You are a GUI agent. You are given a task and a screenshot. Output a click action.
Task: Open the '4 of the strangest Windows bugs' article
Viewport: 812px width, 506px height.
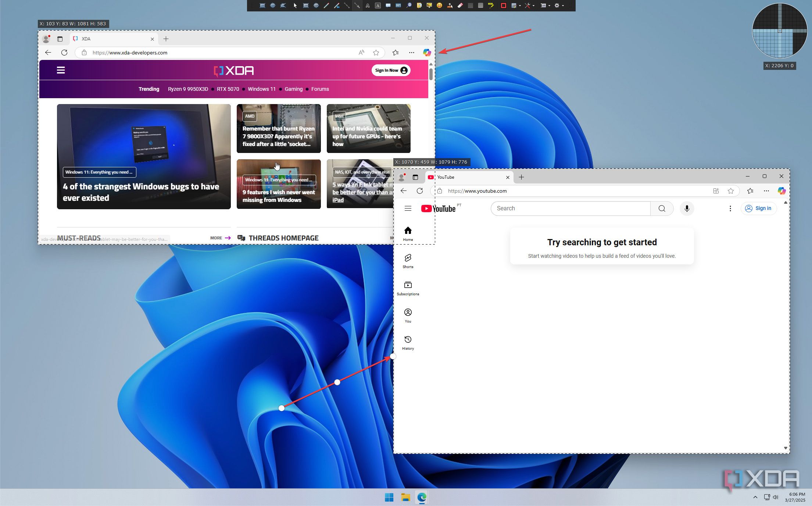click(x=141, y=192)
